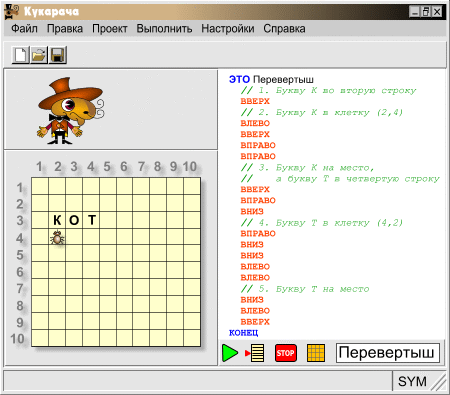Click the Перевертыш procedure name field
Viewport: 450px width, 395px height.
coord(388,353)
